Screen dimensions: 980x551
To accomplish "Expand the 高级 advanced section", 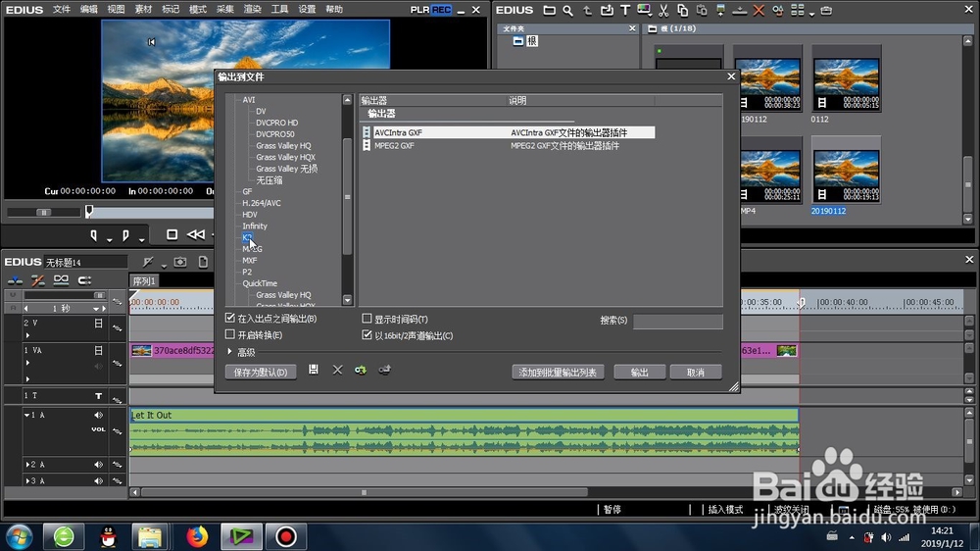I will [x=230, y=352].
